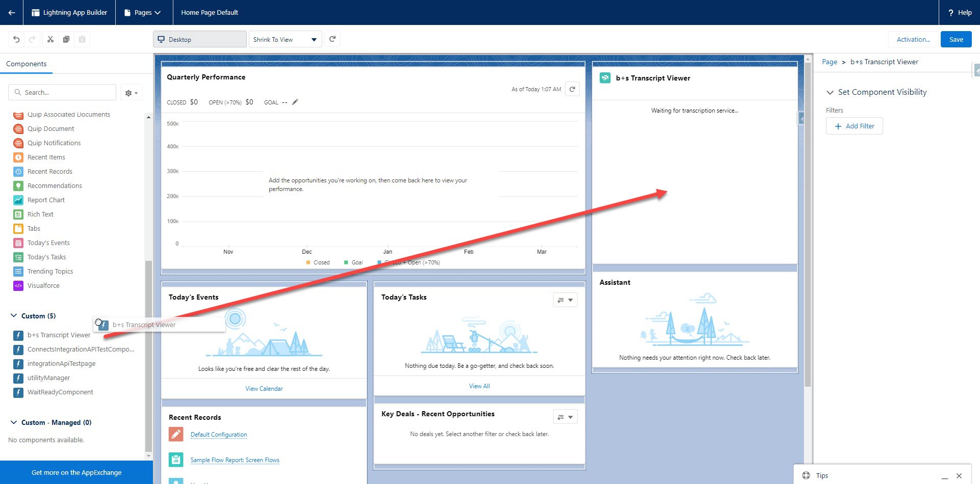The image size is (980, 484).
Task: Click the utilityManager custom component icon
Action: (x=18, y=378)
